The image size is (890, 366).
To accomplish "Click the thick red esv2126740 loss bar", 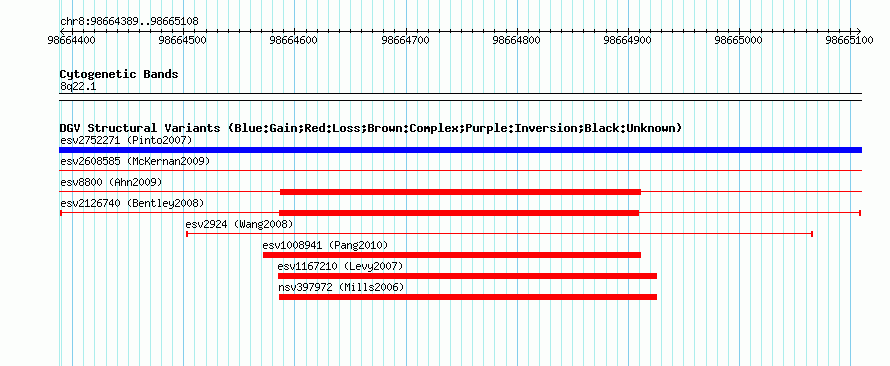I will coord(459,213).
